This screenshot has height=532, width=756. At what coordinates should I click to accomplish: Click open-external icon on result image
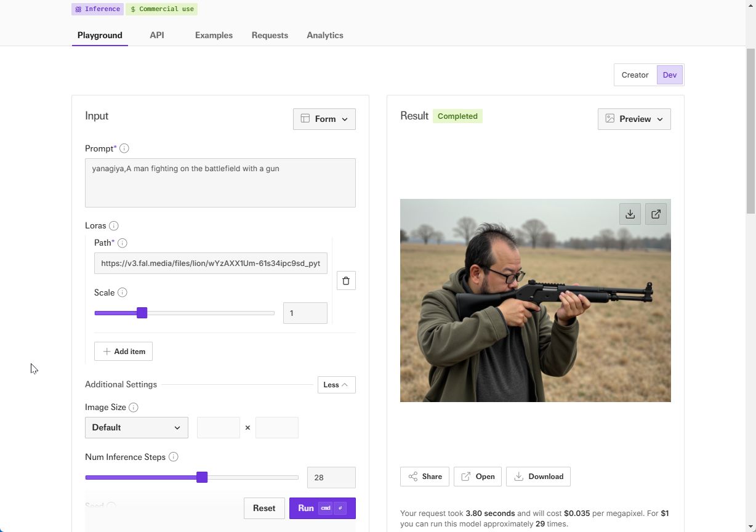(x=656, y=214)
